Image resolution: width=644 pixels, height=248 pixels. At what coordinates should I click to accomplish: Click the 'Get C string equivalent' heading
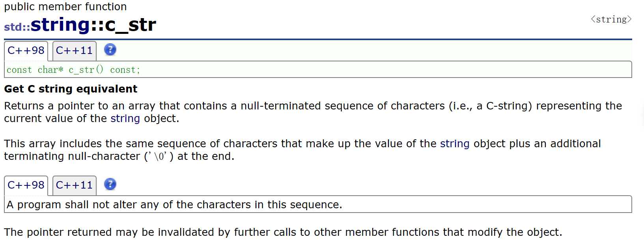point(71,89)
